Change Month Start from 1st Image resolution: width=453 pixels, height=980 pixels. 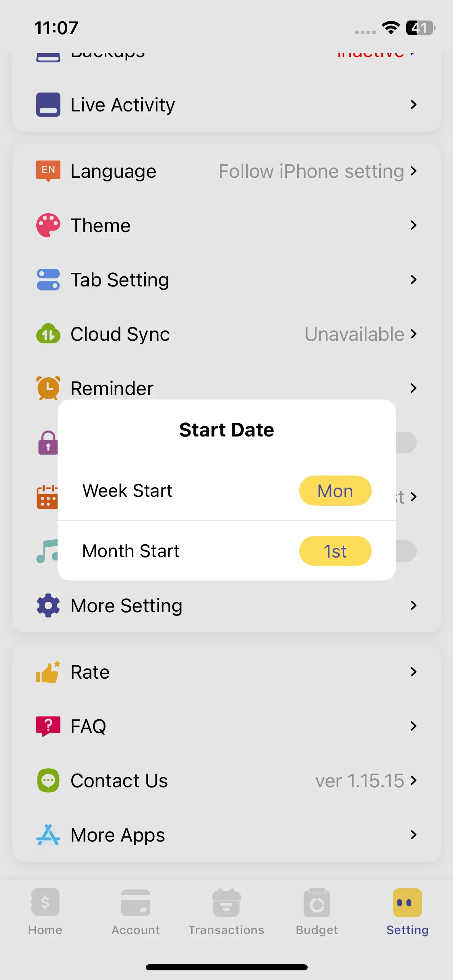tap(335, 551)
